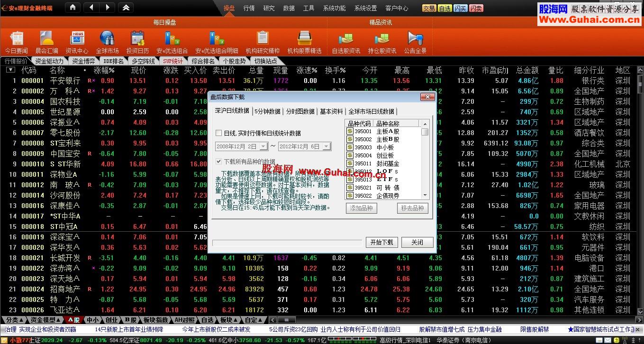Open the 客户中心 menu

click(397, 8)
